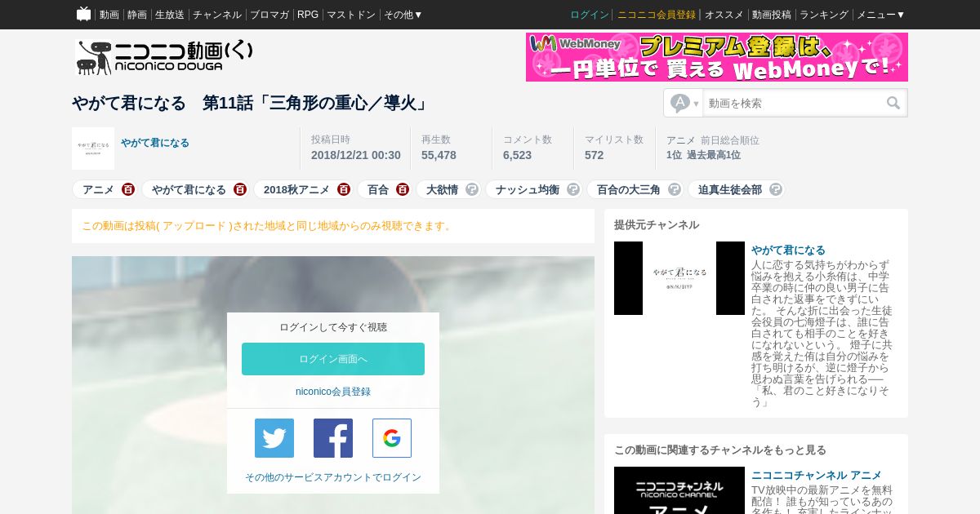Select the ナッシュ均衡 tag
980x514 pixels.
click(528, 189)
